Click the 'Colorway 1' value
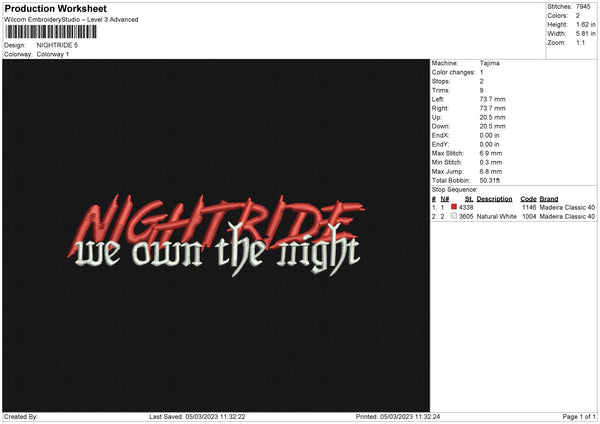 (x=53, y=54)
